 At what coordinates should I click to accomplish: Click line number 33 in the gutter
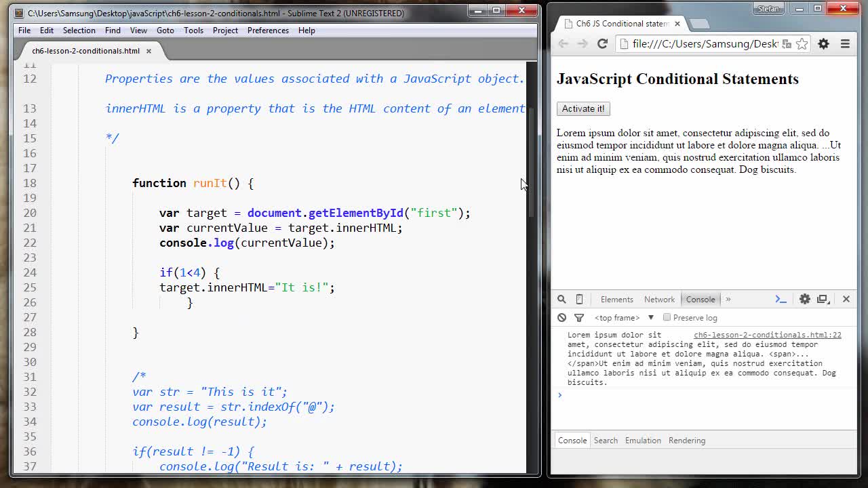coord(30,407)
